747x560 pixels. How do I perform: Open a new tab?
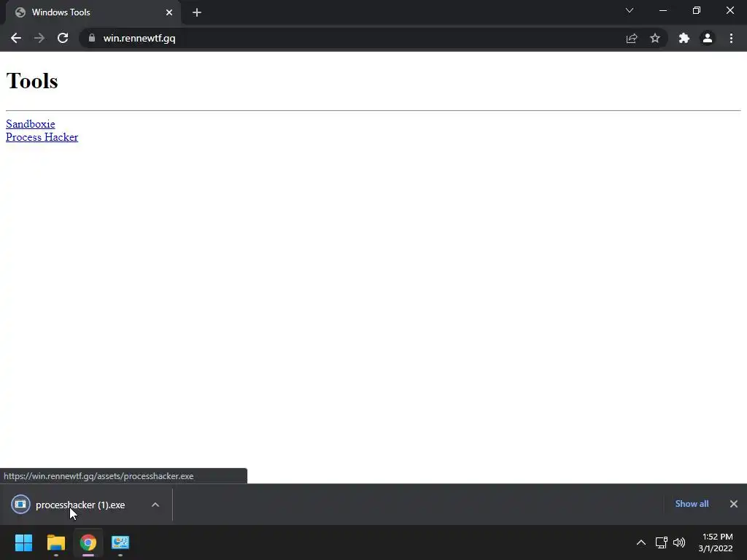click(197, 12)
